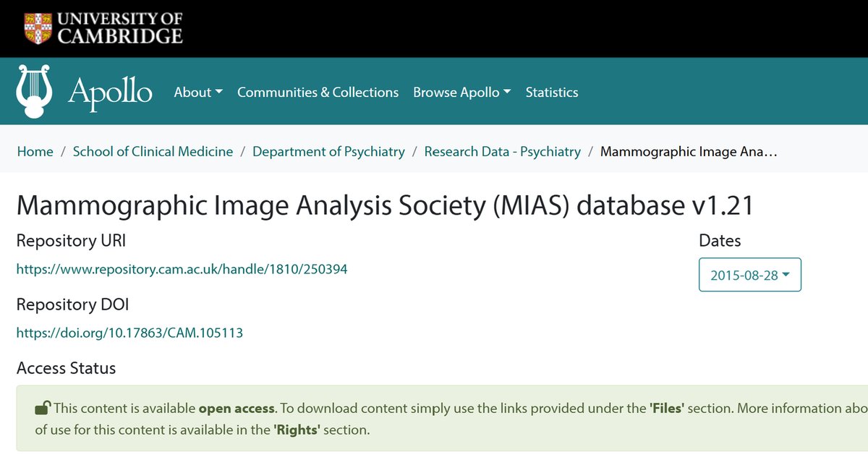
Task: Open the About dropdown menu
Action: pyautogui.click(x=198, y=93)
